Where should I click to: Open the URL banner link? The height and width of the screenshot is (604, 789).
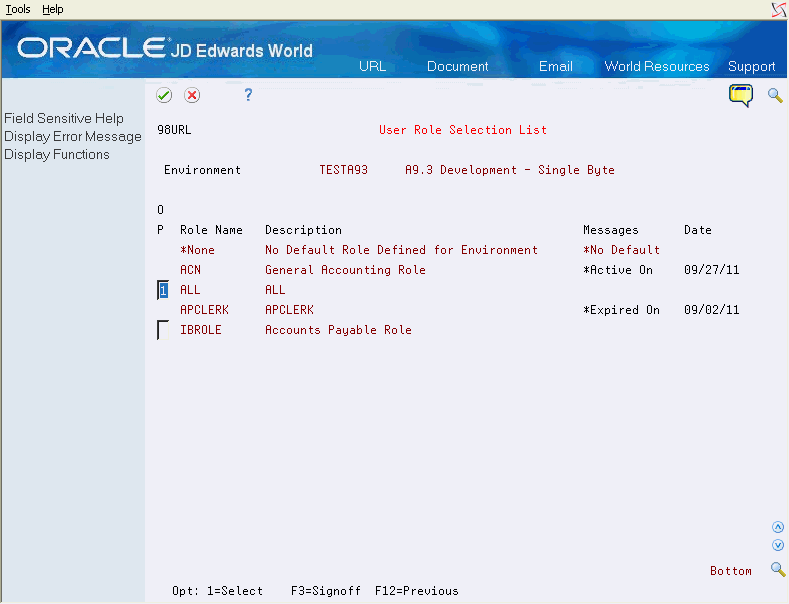coord(372,66)
